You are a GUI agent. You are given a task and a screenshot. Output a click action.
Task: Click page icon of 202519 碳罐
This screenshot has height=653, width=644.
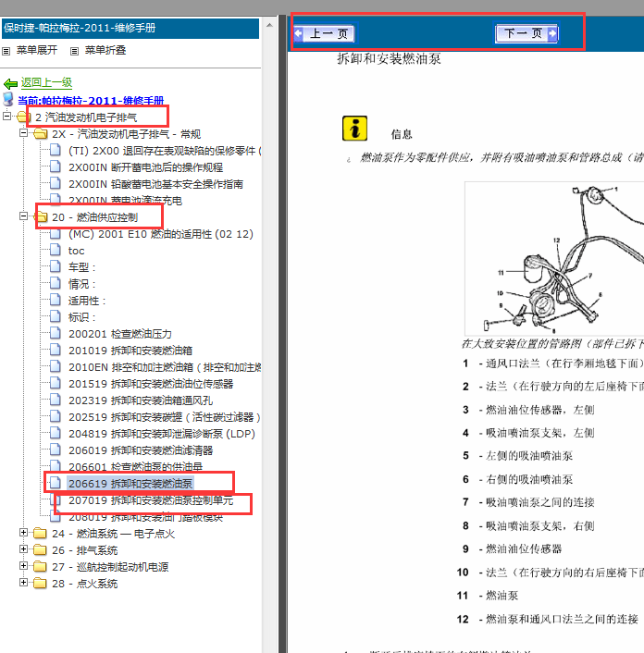point(55,416)
